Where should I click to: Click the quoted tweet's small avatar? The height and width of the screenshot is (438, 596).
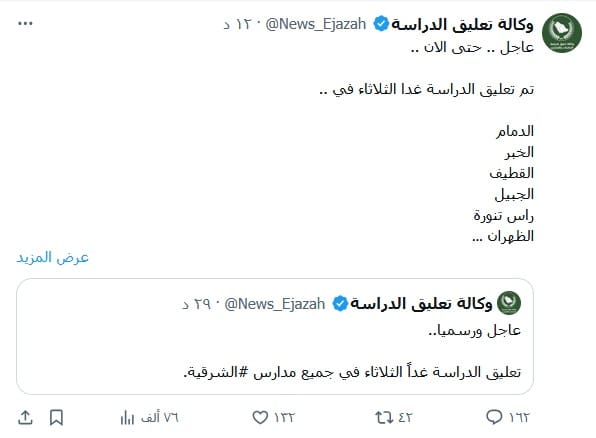click(x=509, y=303)
